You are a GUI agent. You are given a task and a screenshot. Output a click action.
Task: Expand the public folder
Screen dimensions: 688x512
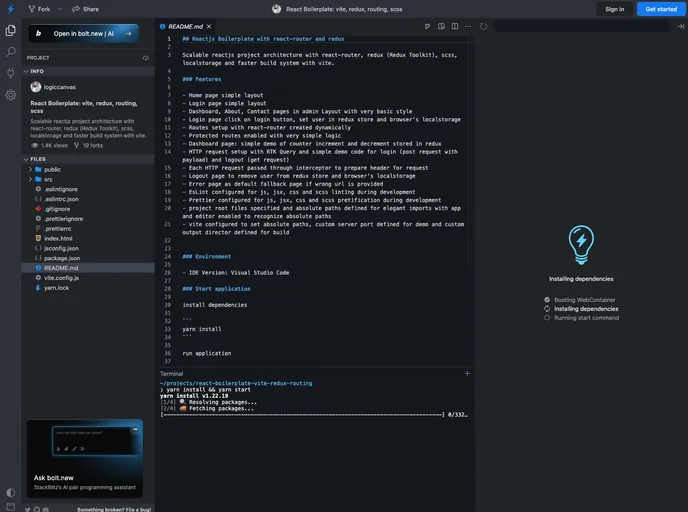[x=52, y=169]
